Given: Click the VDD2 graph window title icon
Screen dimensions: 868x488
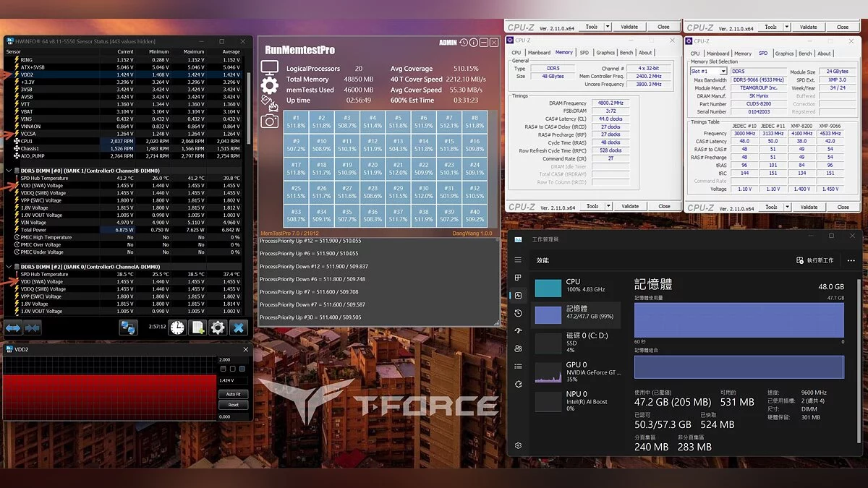Looking at the screenshot, I should click(x=9, y=349).
